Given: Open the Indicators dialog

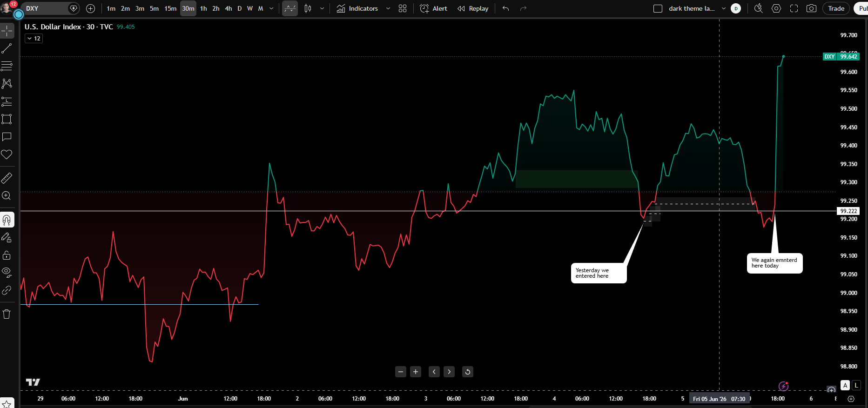Looking at the screenshot, I should (x=357, y=8).
